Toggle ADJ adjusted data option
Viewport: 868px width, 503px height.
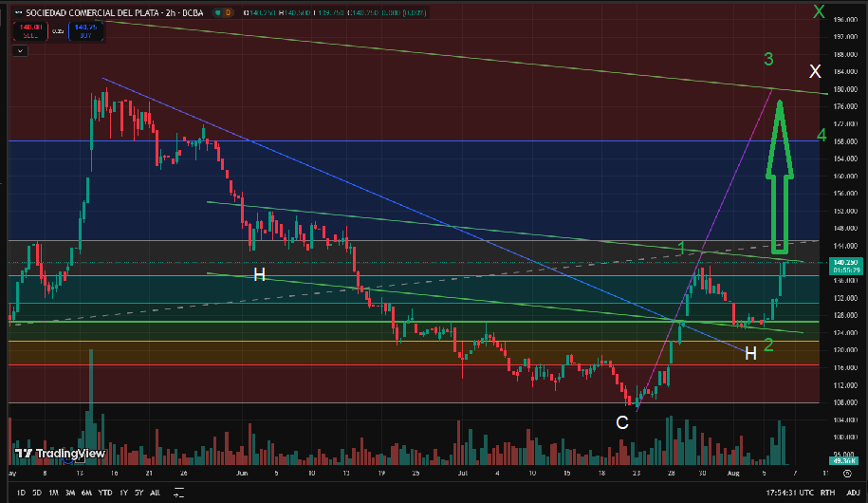(853, 493)
